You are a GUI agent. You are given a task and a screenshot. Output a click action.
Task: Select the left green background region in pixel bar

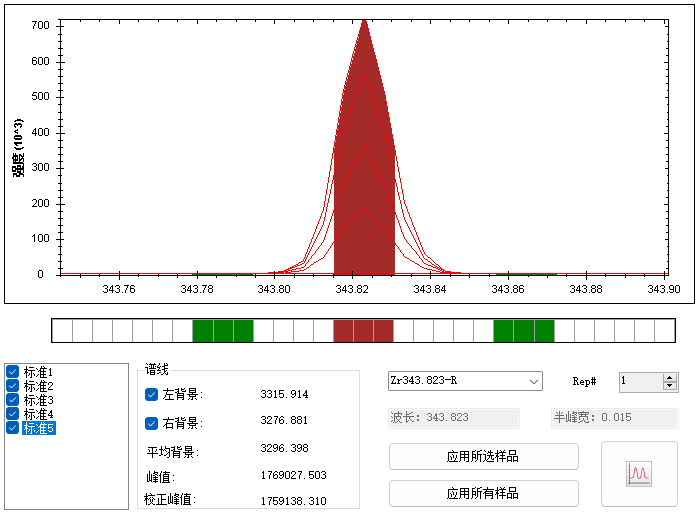223,331
